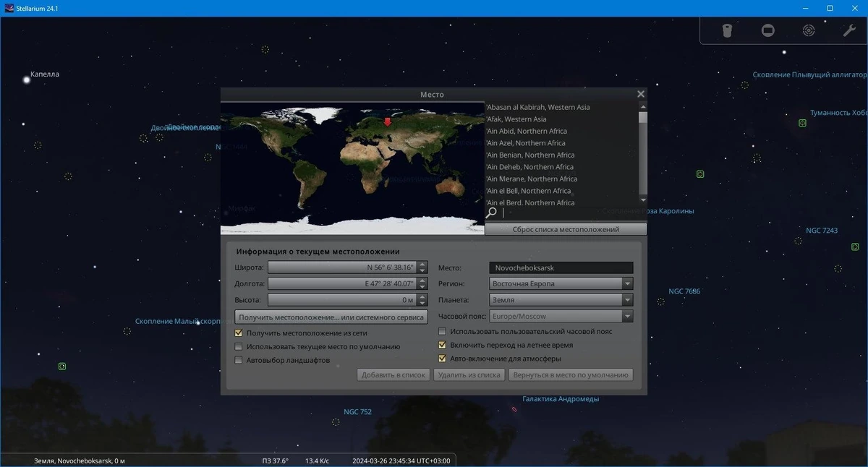
Task: Click Удалить из списка button
Action: pos(469,375)
